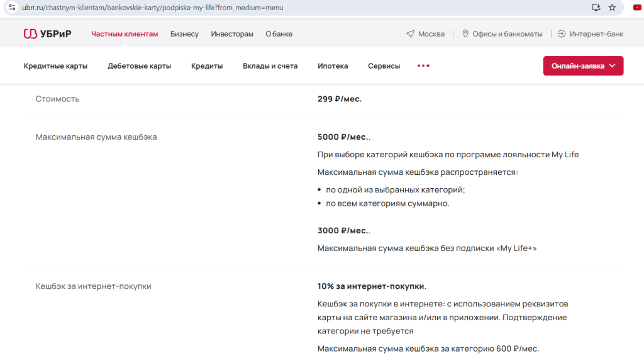Image resolution: width=644 pixels, height=363 pixels.
Task: Switch to Частным клиентам section
Action: point(125,34)
